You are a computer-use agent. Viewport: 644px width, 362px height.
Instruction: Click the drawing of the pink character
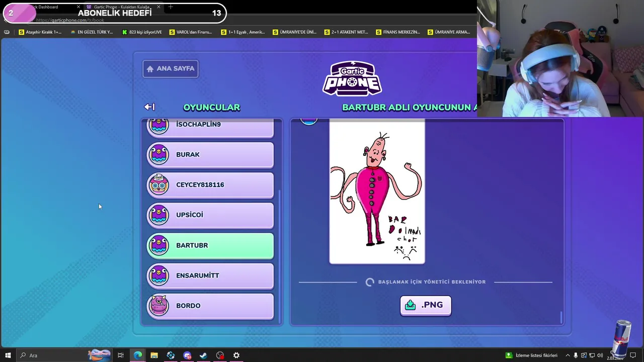377,192
